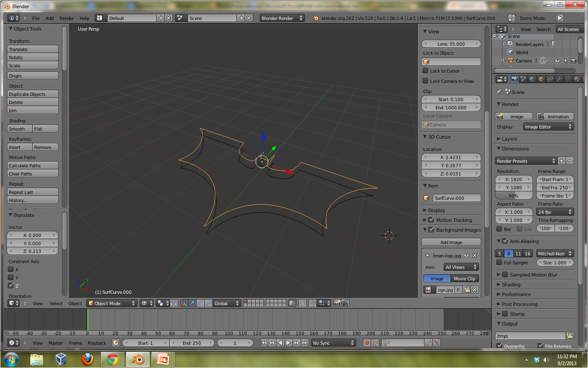Open the No Sync dropdown
The width and height of the screenshot is (588, 368).
pyautogui.click(x=334, y=343)
